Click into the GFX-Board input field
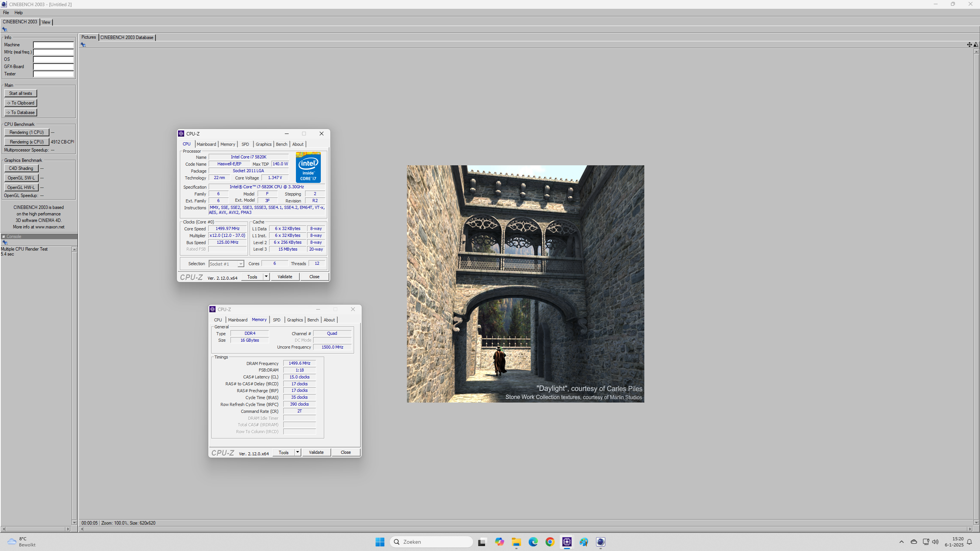Screen dimensions: 980x551 click(x=53, y=67)
